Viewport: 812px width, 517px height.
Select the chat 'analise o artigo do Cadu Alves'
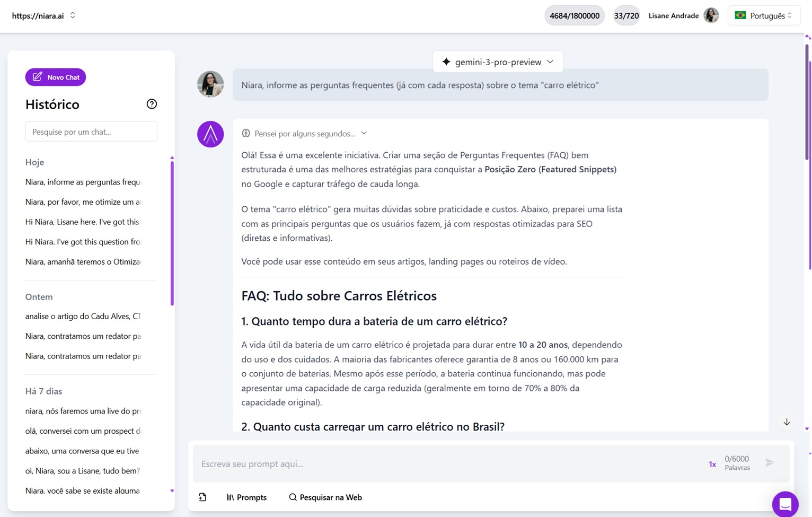pos(82,316)
